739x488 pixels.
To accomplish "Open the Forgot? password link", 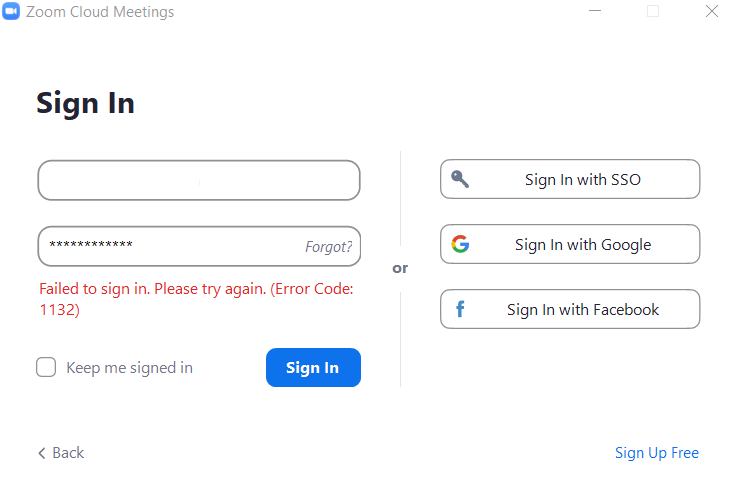I will pos(328,247).
